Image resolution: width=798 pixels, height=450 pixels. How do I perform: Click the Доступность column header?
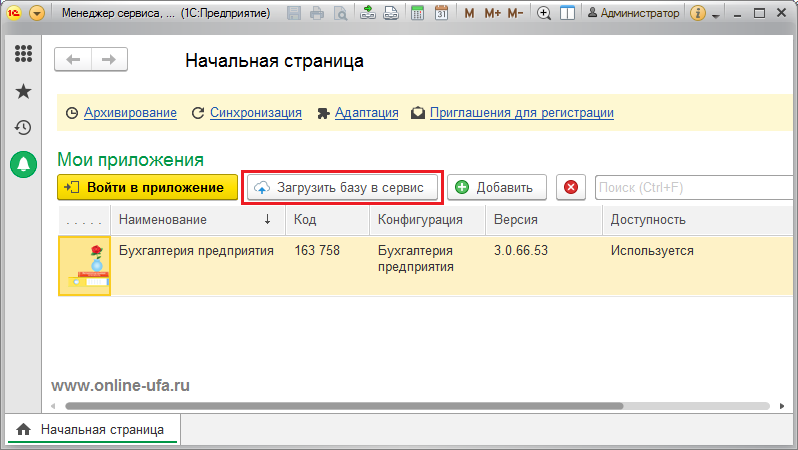click(699, 220)
